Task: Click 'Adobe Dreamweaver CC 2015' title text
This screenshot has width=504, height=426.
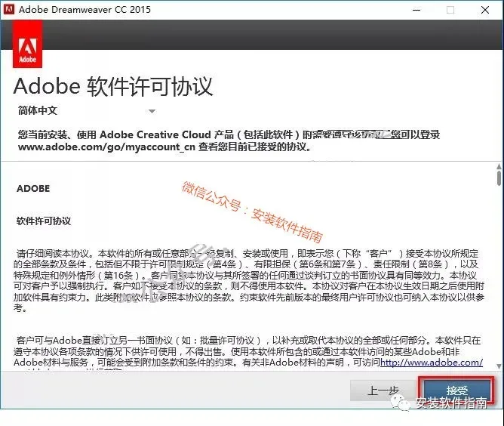Action: click(x=85, y=10)
